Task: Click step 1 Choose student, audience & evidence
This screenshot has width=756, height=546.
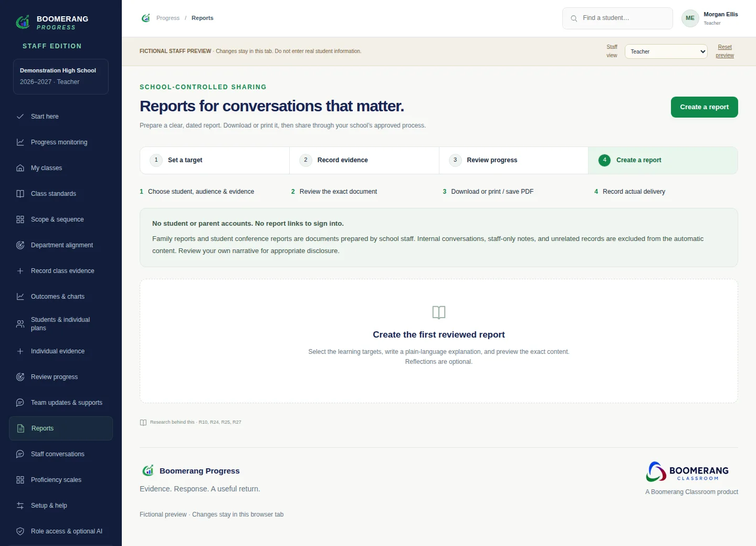Action: coord(197,192)
